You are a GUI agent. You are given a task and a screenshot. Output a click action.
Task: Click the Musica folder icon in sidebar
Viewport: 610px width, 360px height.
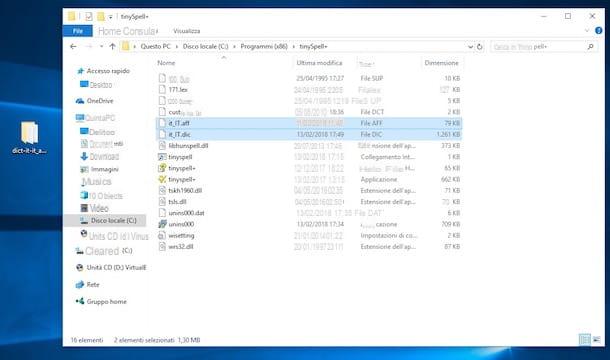(84, 182)
